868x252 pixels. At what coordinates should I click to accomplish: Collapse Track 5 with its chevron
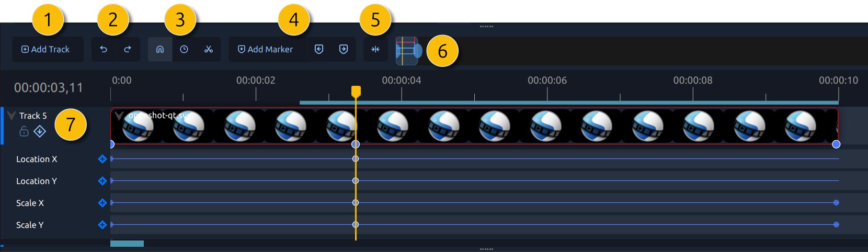pyautogui.click(x=11, y=116)
